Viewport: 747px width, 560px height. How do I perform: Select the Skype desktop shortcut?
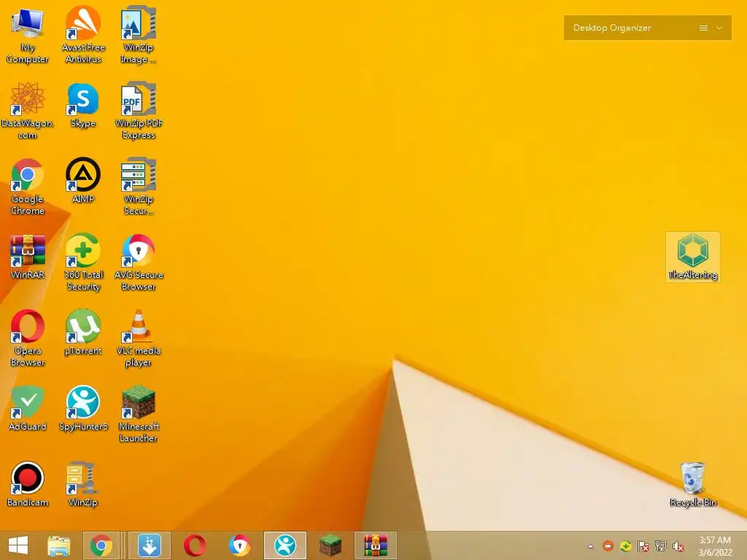(x=83, y=105)
